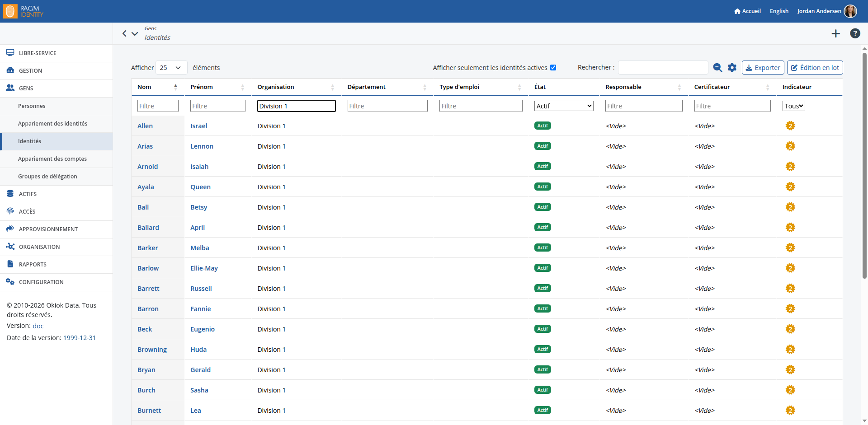Click the Édition en lot button
The image size is (868, 425).
(815, 68)
